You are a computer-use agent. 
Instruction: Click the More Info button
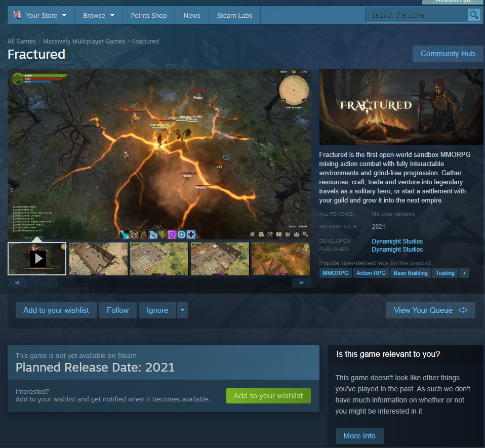click(359, 436)
